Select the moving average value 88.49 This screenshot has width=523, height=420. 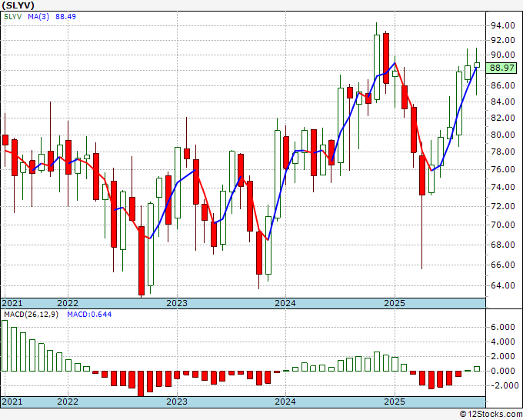(65, 16)
